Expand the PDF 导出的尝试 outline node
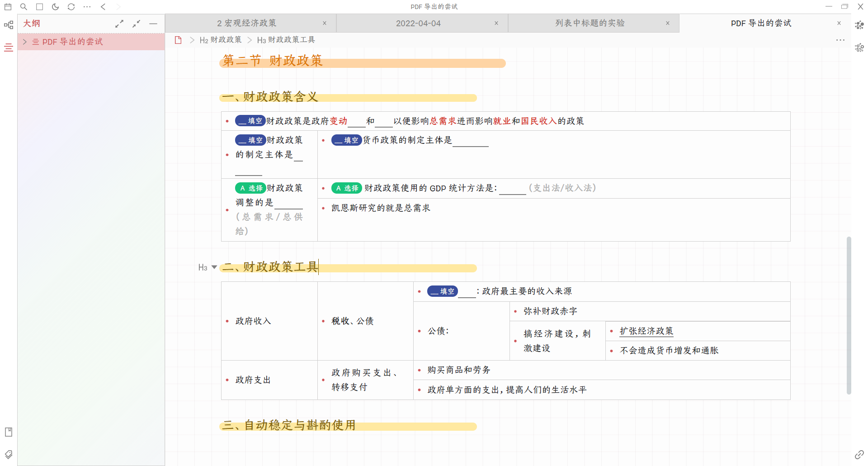868x466 pixels. 25,42
